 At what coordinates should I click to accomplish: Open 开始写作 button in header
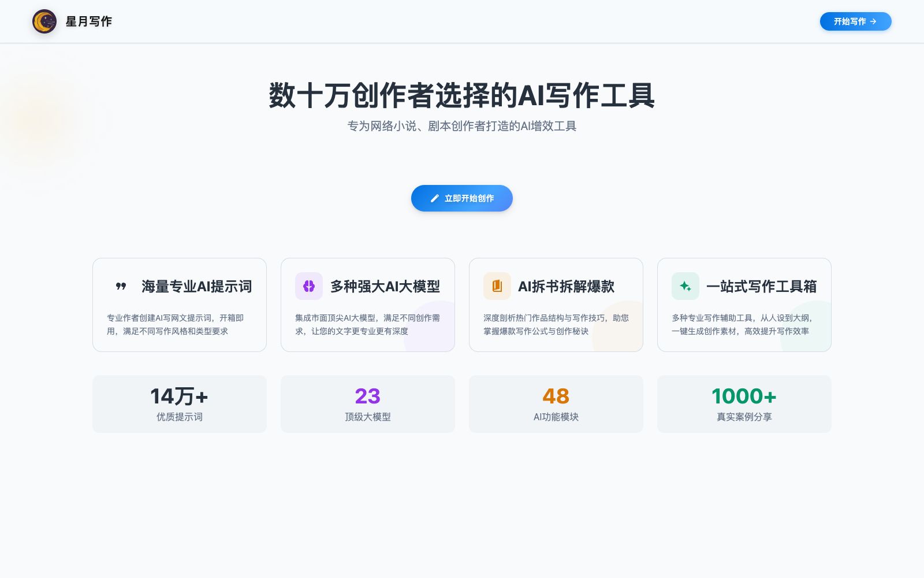855,21
